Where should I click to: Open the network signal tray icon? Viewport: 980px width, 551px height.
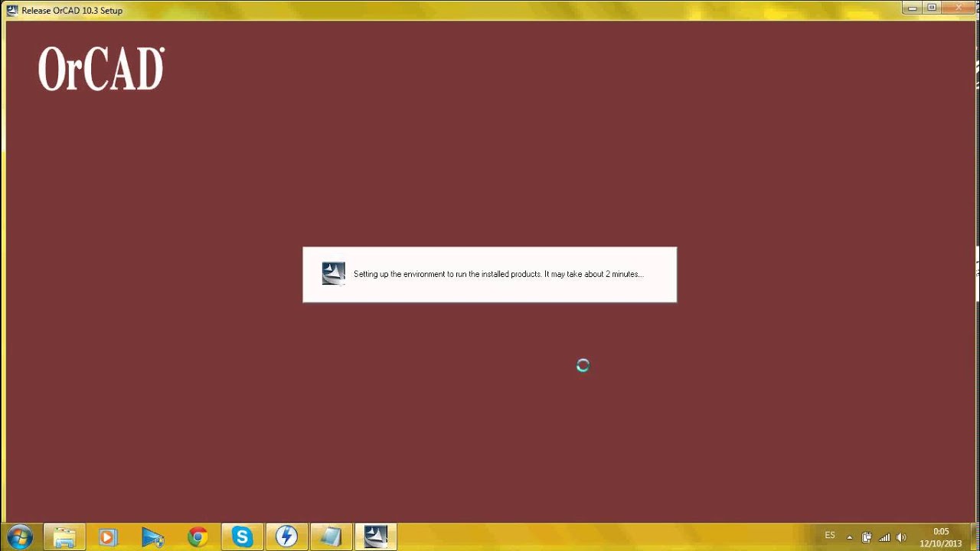[884, 537]
